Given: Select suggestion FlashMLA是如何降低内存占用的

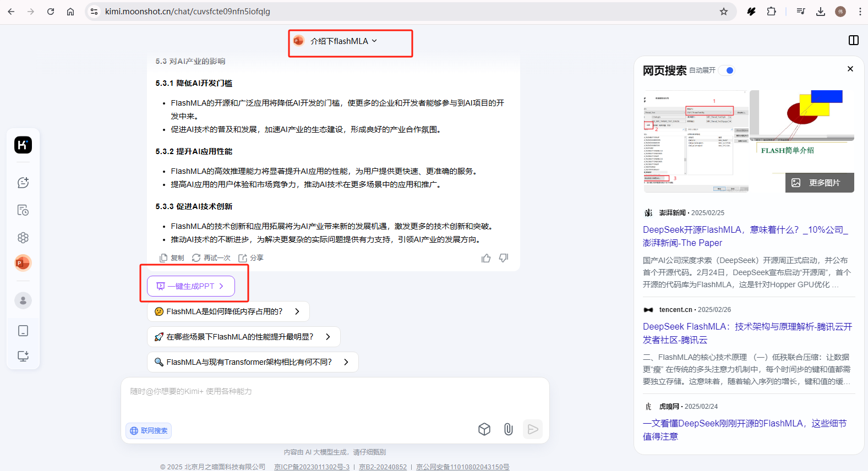Looking at the screenshot, I should (228, 311).
